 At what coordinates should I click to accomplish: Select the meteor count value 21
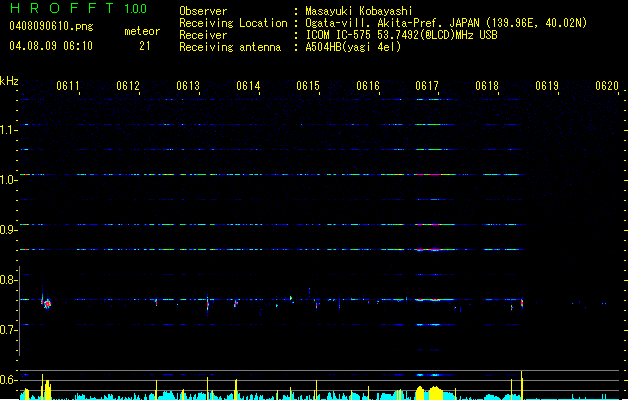pyautogui.click(x=145, y=46)
